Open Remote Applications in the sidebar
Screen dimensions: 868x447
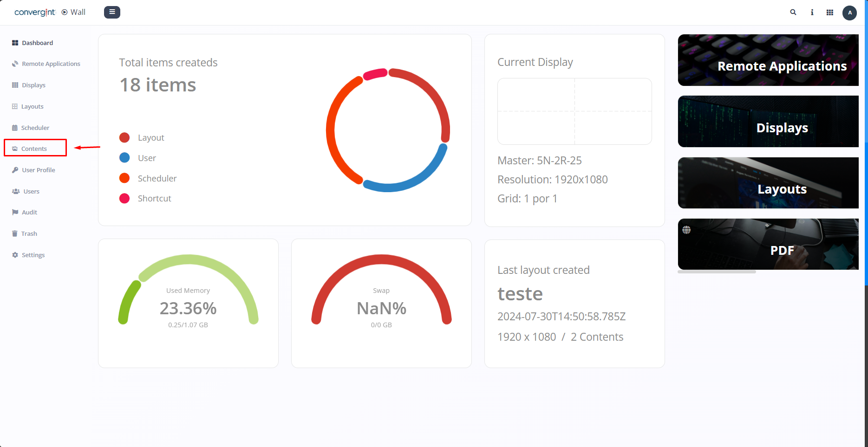tap(51, 64)
